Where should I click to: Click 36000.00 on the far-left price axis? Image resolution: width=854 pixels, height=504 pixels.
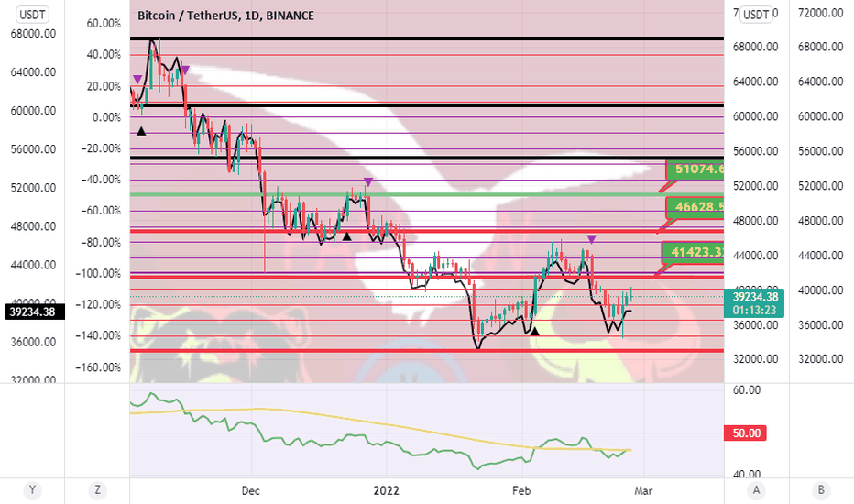tap(33, 342)
